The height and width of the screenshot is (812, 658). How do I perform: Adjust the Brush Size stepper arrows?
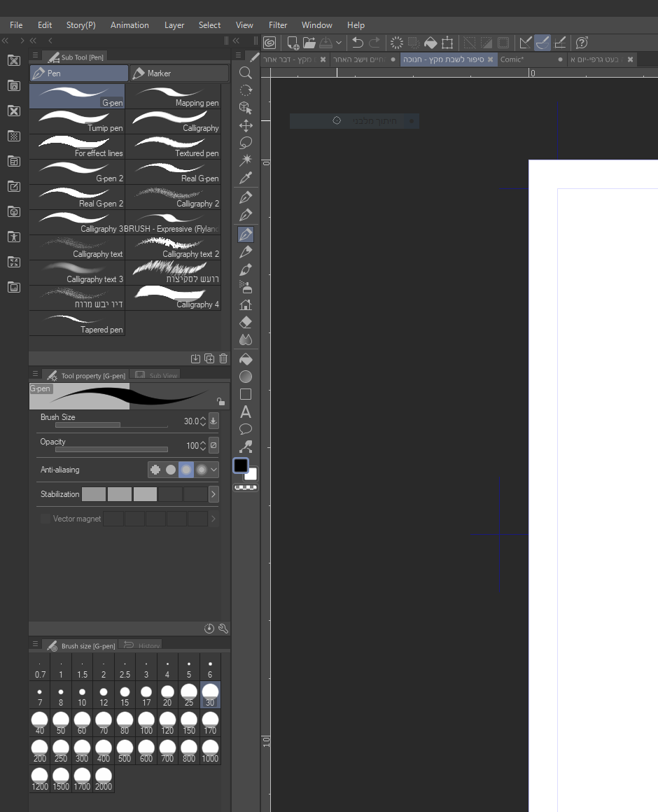point(203,421)
